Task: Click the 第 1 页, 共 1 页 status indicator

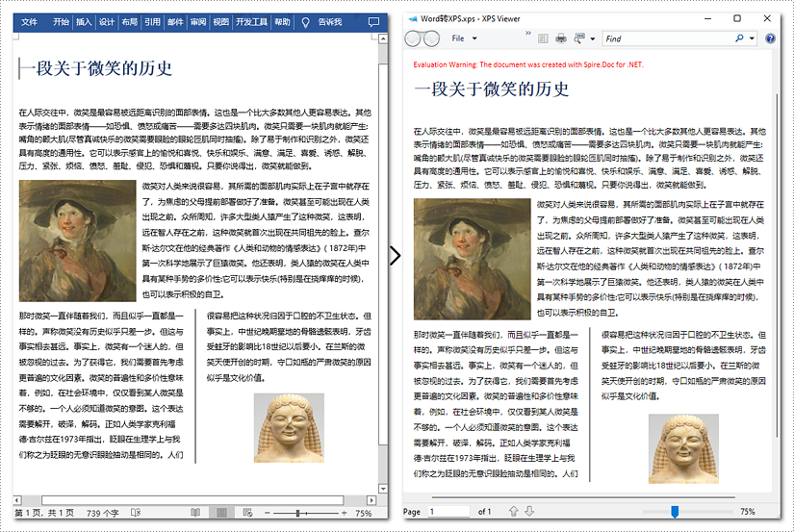Action: click(44, 513)
